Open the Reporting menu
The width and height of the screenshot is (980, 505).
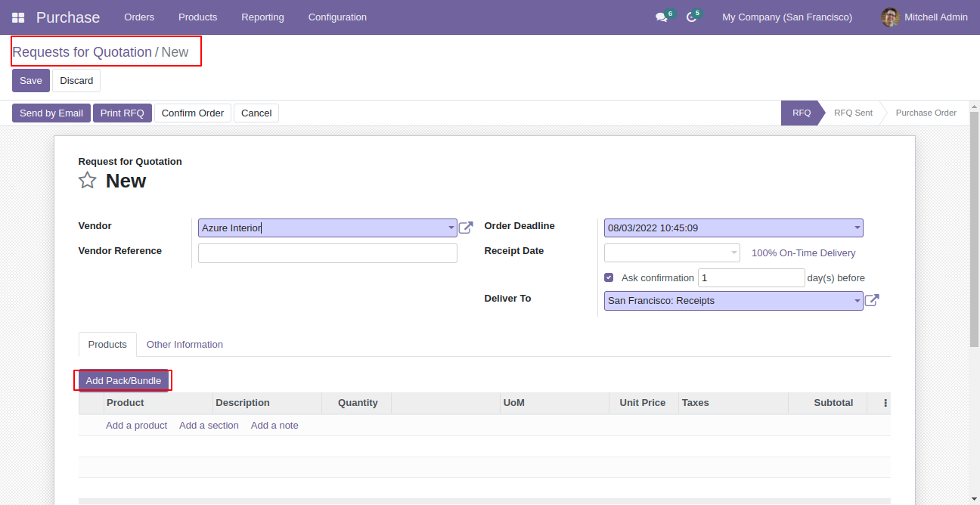tap(262, 17)
